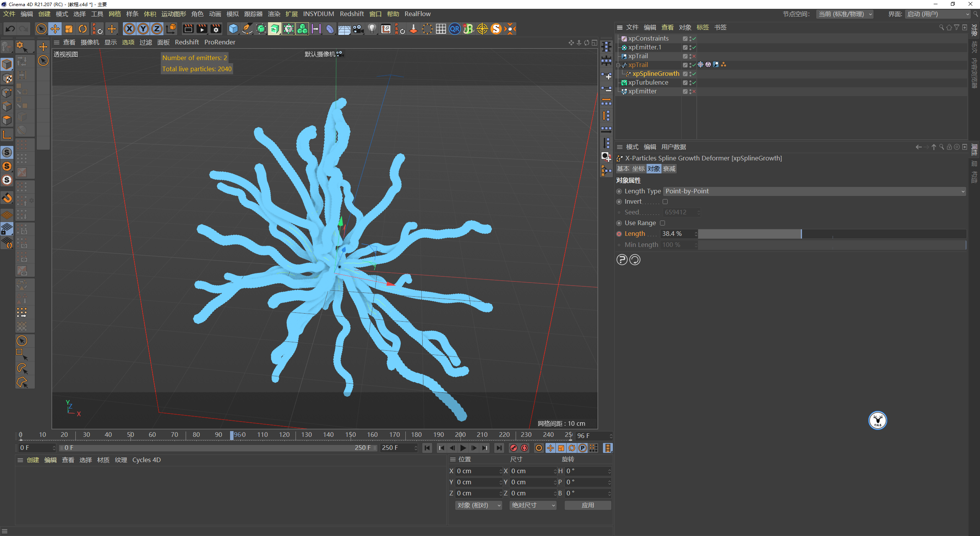Open the object manager 标签 menu
The width and height of the screenshot is (980, 536).
point(702,28)
